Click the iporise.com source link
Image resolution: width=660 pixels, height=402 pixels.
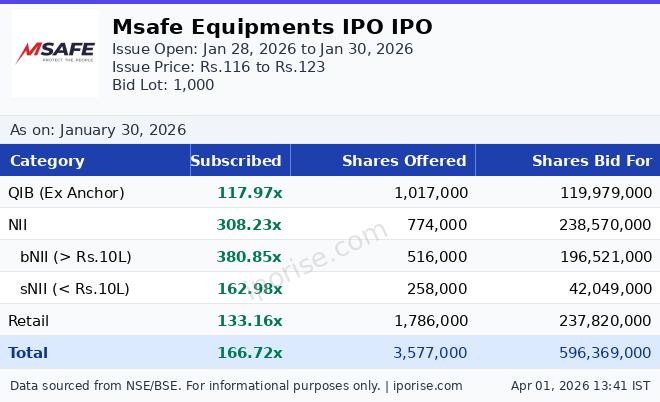[427, 386]
